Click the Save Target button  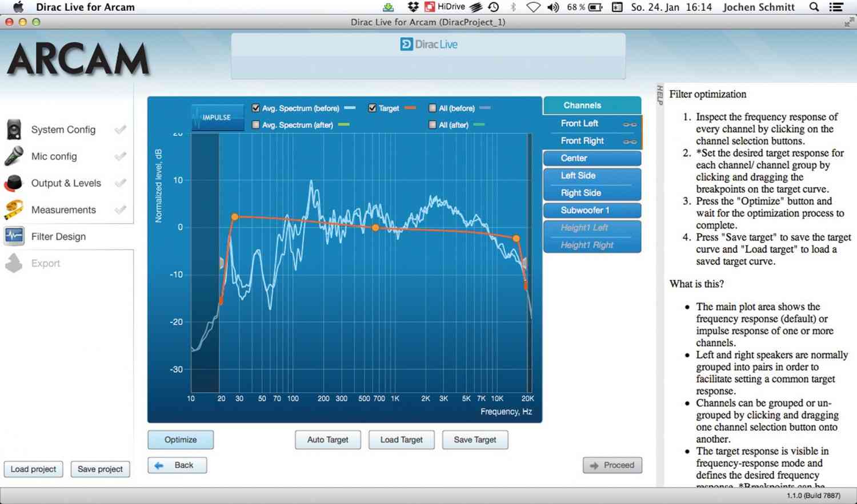(x=475, y=440)
